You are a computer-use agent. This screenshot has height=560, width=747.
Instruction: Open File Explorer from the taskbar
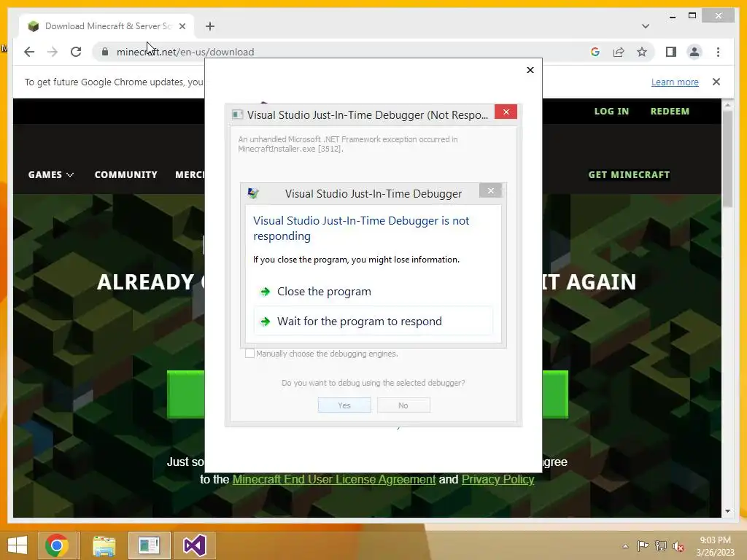tap(104, 545)
